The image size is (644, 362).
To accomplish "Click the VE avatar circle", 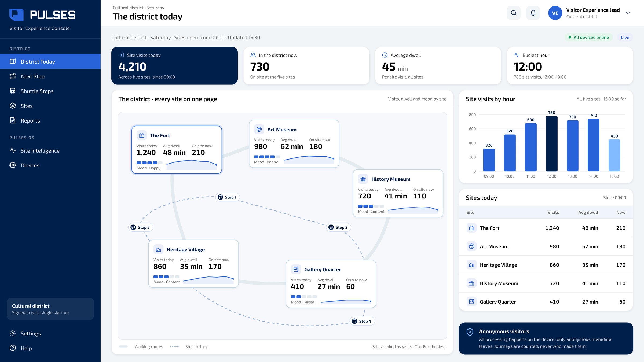I will 555,13.
